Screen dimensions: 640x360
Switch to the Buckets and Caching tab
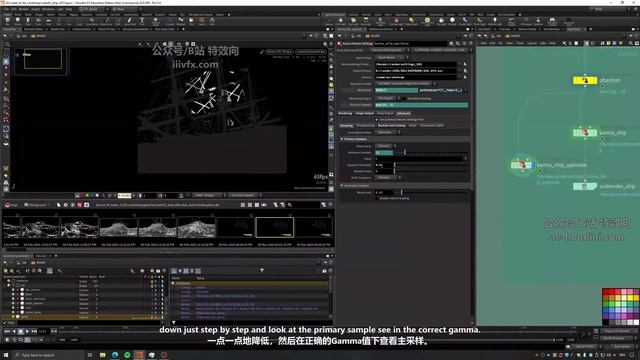coord(391,126)
